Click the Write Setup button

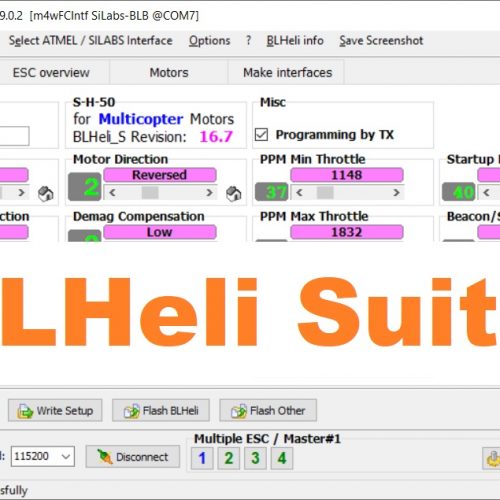[55, 411]
